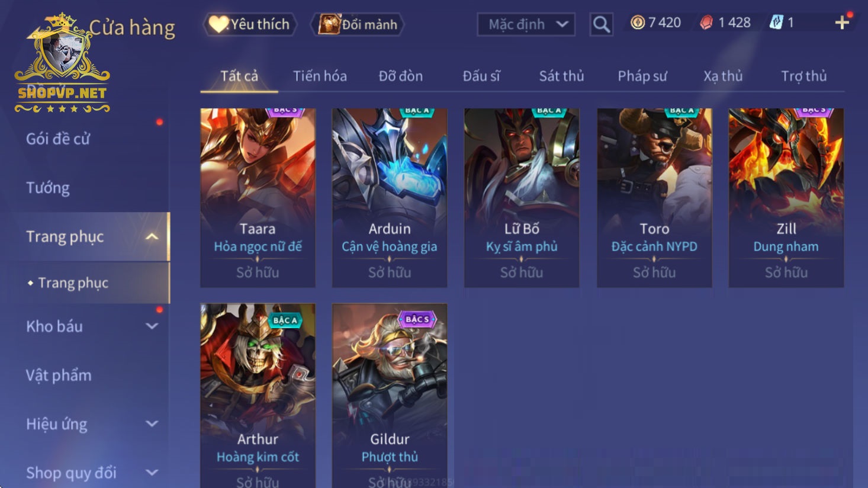
Task: Tap the plus icon to add currency
Action: pos(842,23)
